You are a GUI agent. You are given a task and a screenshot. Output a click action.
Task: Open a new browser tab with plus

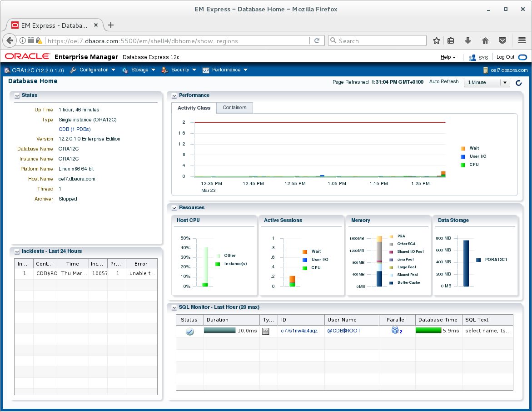pos(110,25)
